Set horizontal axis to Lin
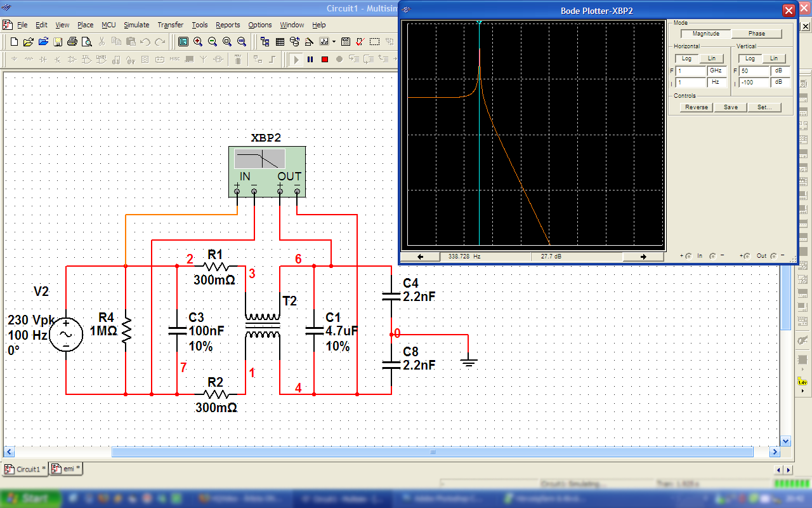 pos(712,58)
